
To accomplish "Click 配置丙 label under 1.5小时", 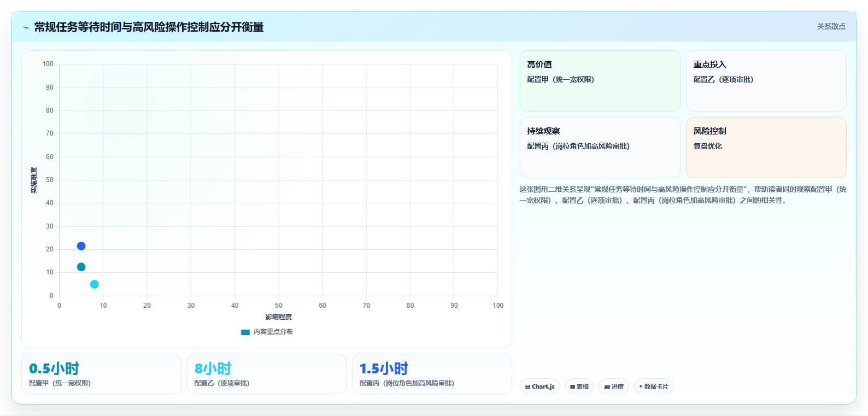I will [407, 383].
